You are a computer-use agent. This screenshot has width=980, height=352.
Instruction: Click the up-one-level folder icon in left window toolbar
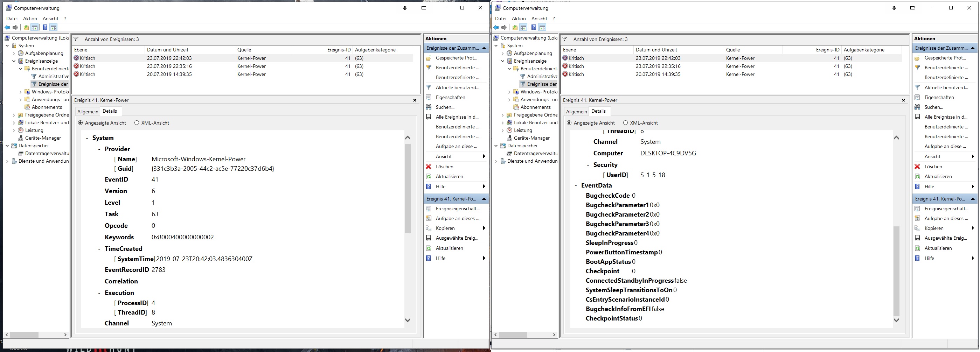coord(26,27)
